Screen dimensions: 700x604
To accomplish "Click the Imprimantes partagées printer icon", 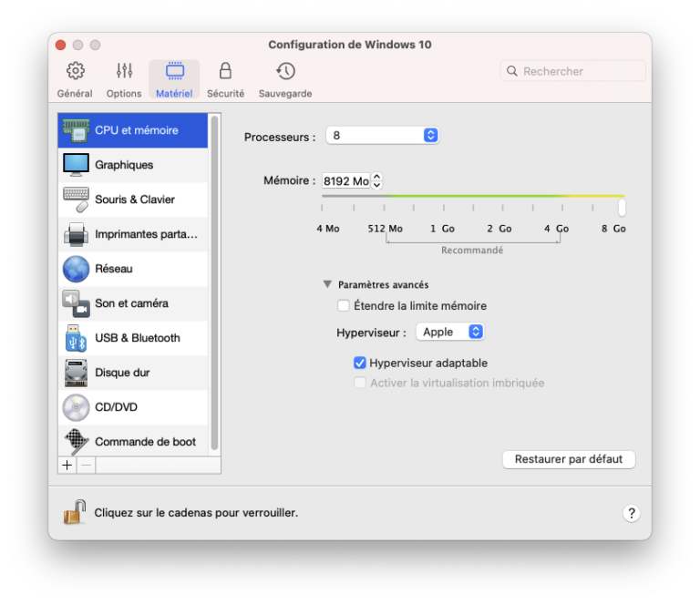I will [76, 234].
